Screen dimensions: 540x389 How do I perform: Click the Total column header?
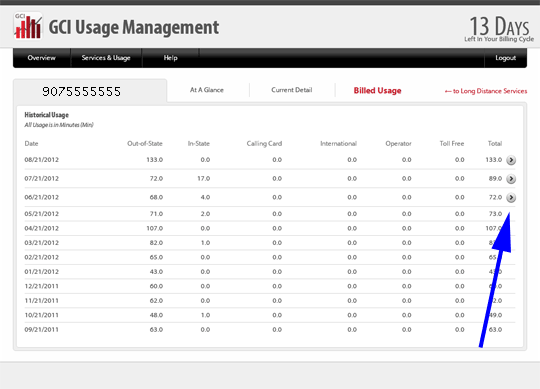pos(495,144)
